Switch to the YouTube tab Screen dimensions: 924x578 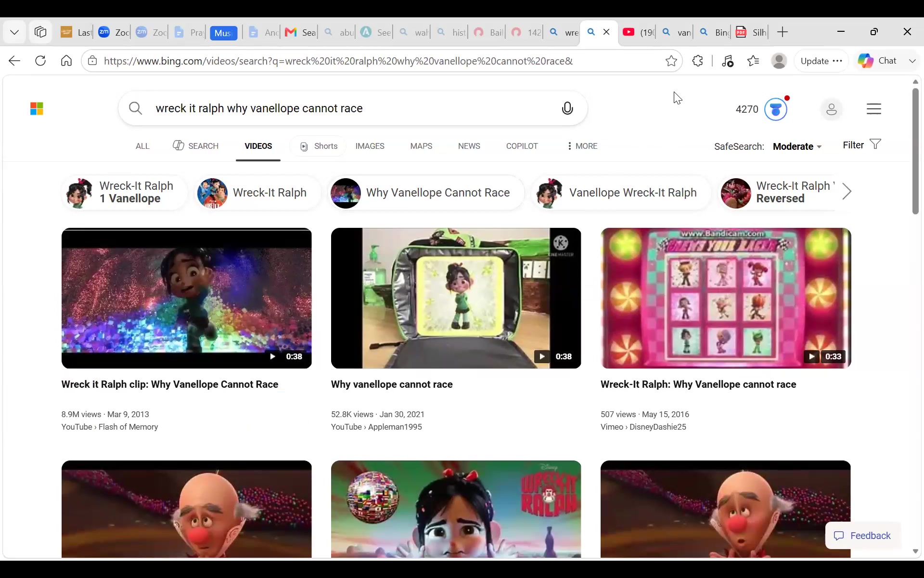[x=639, y=32]
